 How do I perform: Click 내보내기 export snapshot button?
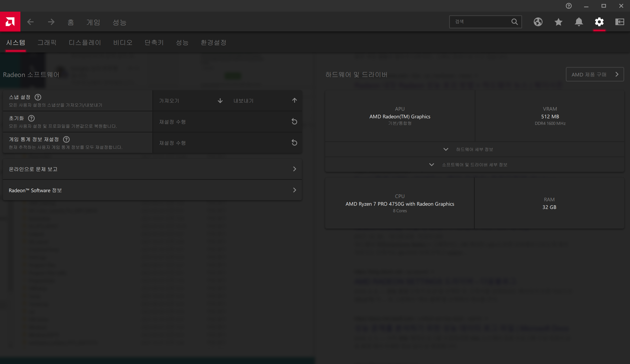pyautogui.click(x=264, y=101)
